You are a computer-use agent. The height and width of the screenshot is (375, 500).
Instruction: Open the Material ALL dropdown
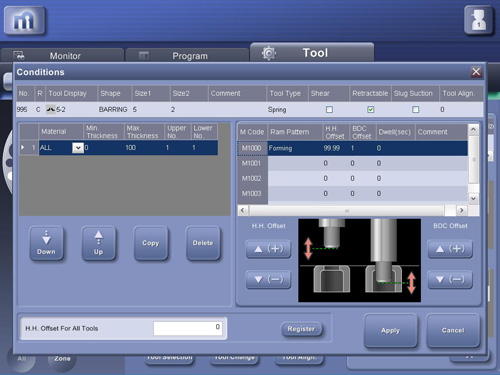tap(78, 148)
